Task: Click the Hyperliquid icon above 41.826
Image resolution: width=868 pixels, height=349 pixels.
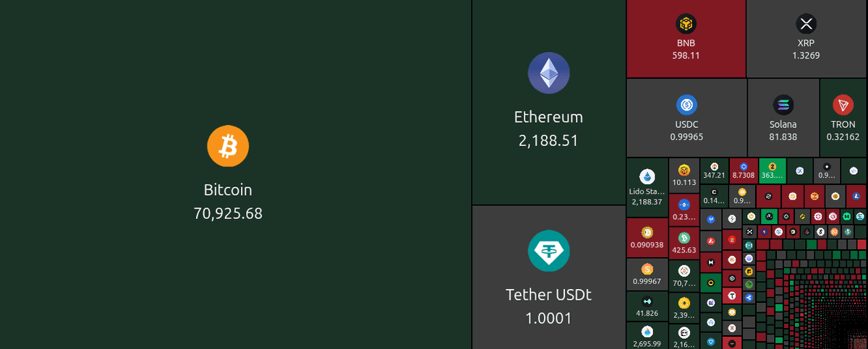Action: click(647, 301)
